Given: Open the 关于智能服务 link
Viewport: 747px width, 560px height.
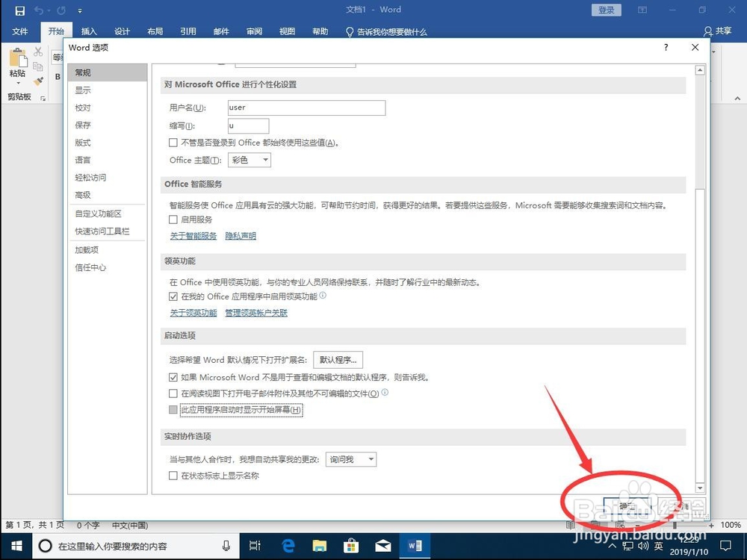Looking at the screenshot, I should (193, 236).
